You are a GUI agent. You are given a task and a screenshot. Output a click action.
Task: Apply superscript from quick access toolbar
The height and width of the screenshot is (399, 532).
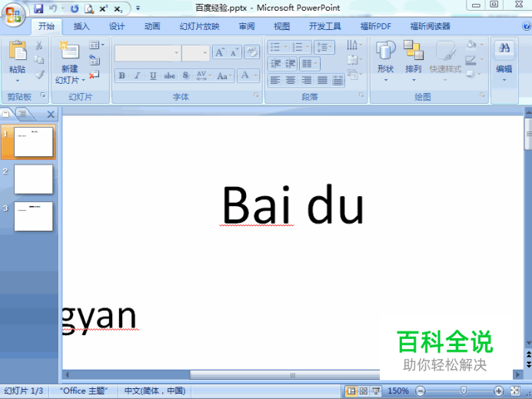point(104,8)
